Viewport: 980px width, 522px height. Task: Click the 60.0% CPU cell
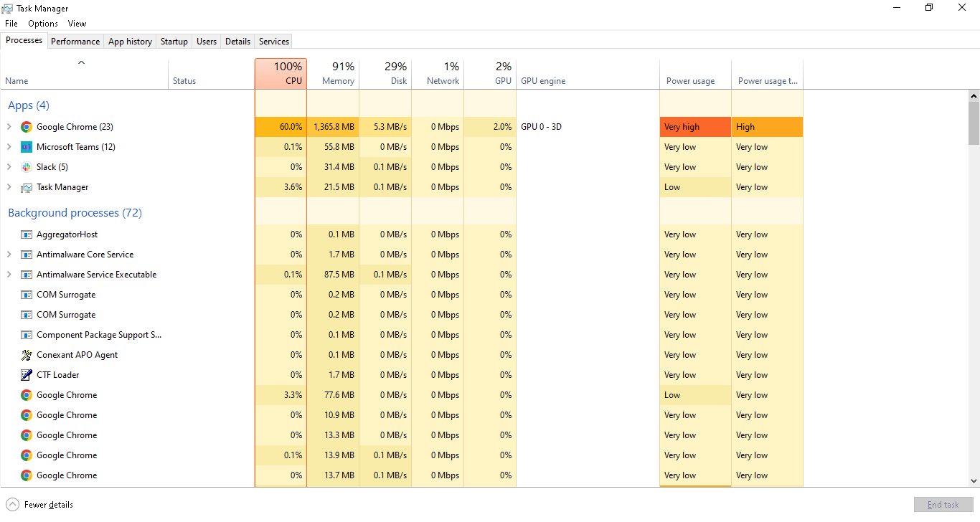point(281,127)
